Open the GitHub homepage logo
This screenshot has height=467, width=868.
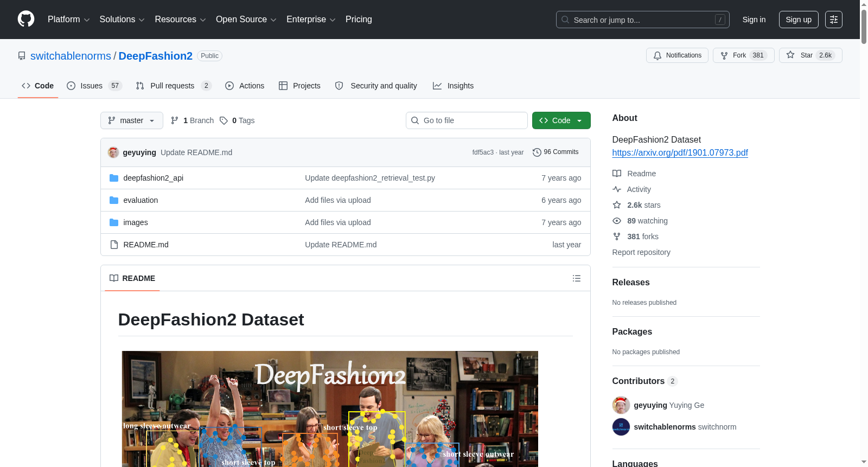(26, 20)
